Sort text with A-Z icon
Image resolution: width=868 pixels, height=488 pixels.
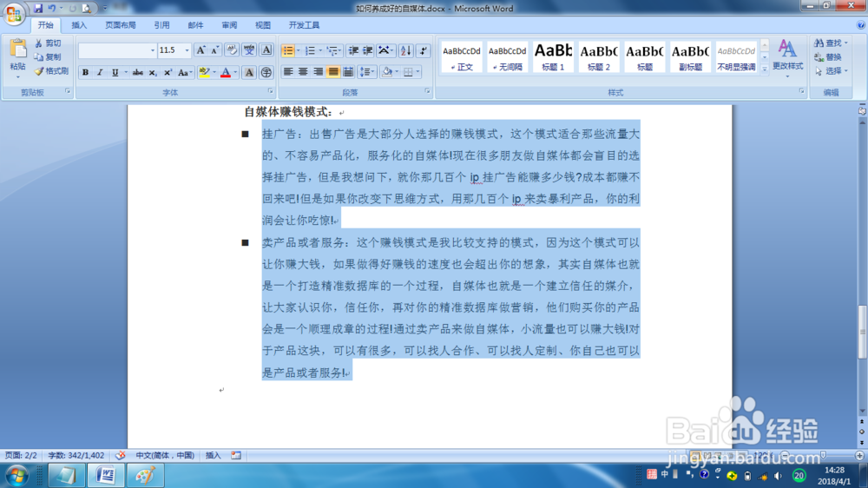(405, 51)
